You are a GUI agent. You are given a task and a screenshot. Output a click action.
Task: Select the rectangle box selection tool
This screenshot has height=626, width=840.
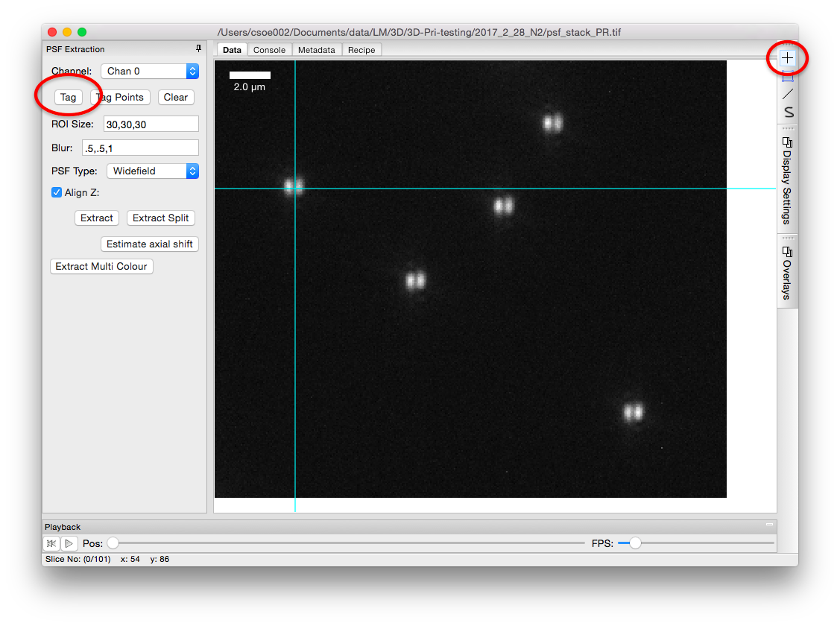tap(787, 76)
